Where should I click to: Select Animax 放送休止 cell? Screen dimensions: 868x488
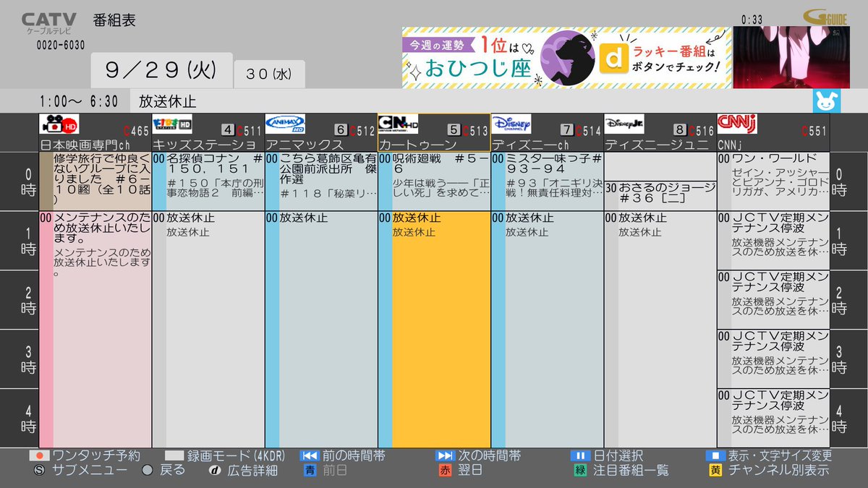pyautogui.click(x=321, y=329)
